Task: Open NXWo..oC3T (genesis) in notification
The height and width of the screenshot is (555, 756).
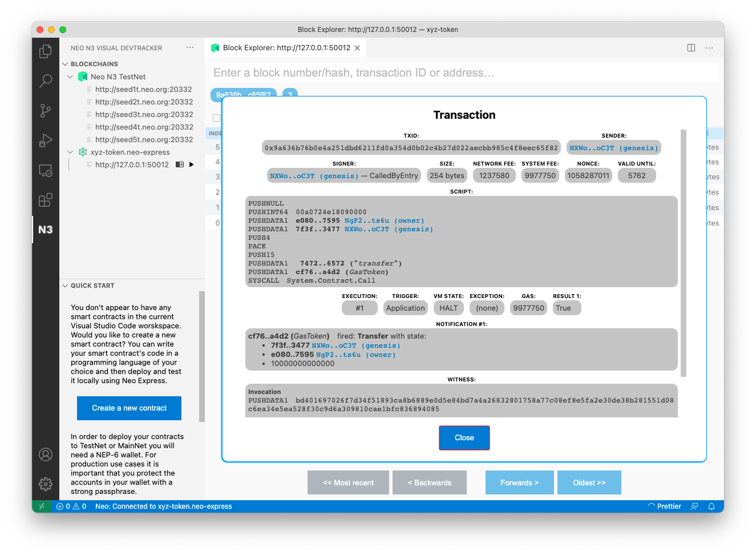Action: tap(356, 345)
